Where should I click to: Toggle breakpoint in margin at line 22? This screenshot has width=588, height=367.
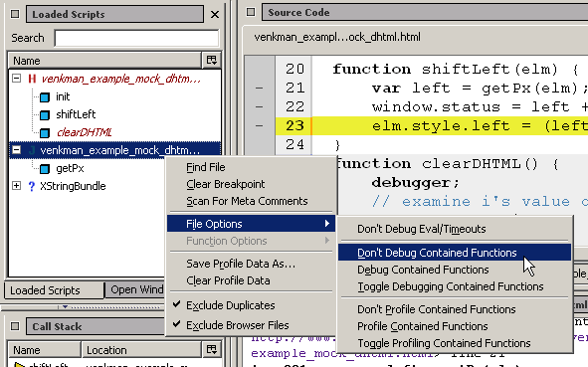(259, 106)
